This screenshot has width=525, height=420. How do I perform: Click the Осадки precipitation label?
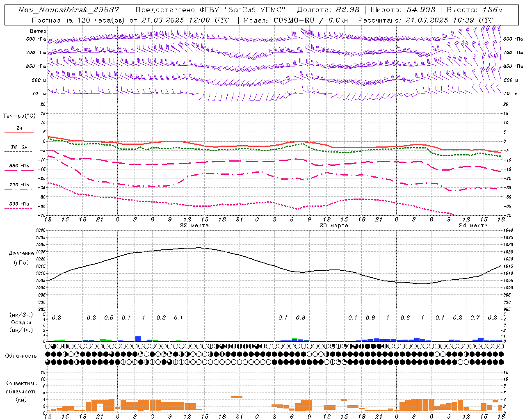click(21, 322)
